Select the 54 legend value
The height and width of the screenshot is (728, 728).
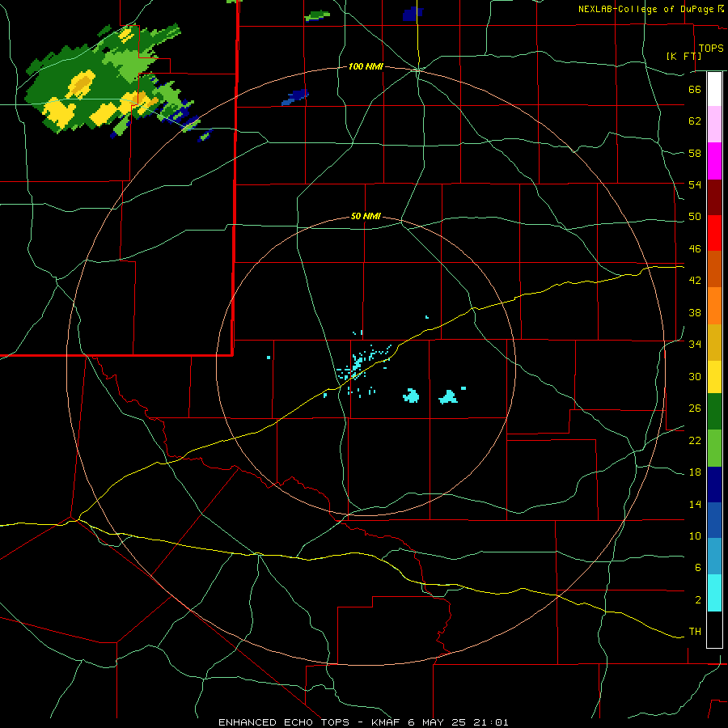[695, 184]
